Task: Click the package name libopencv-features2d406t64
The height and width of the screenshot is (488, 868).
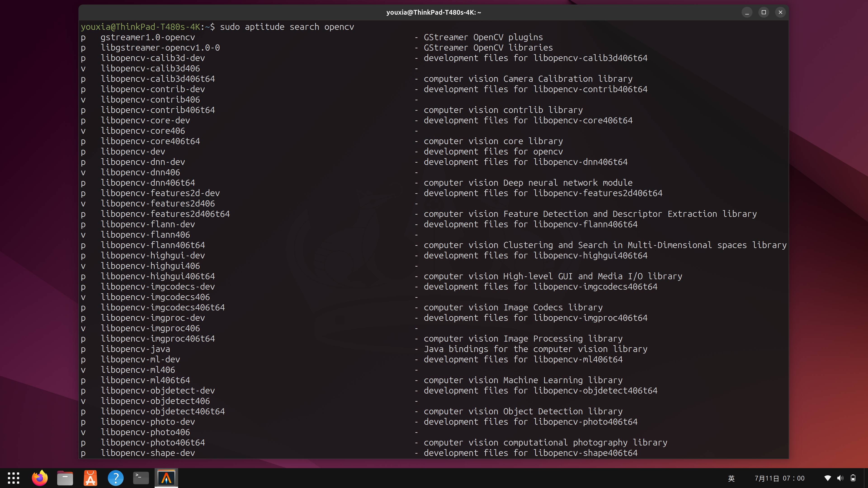Action: coord(165,214)
